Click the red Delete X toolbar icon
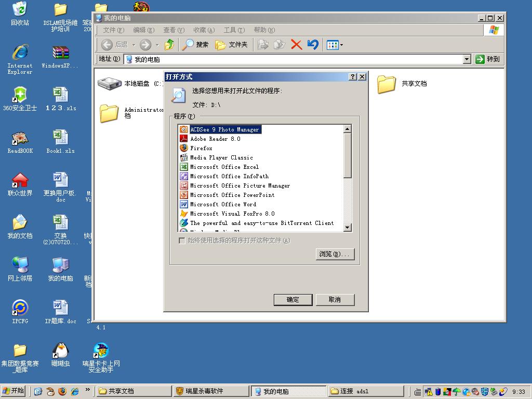Image resolution: width=532 pixels, height=399 pixels. (x=296, y=45)
